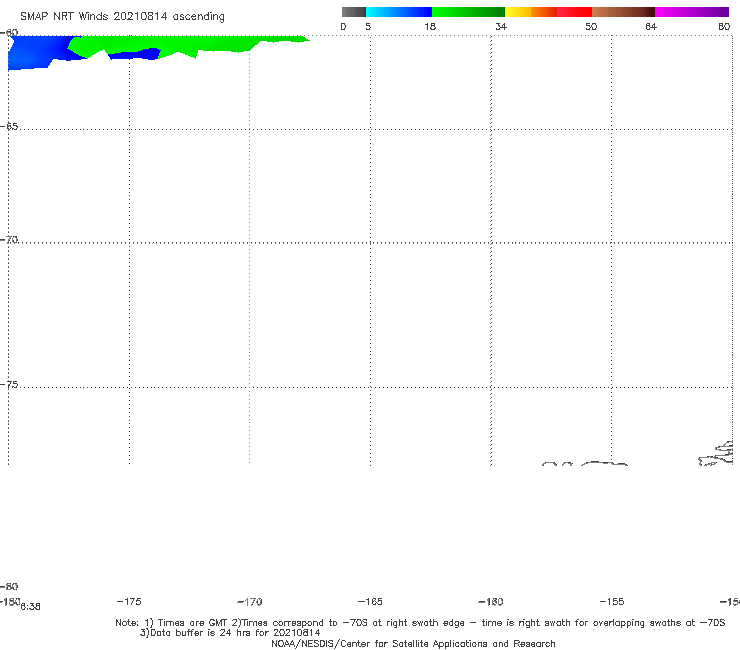Select the cyan-blue segment of the color bar
The image size is (740, 650).
click(399, 12)
